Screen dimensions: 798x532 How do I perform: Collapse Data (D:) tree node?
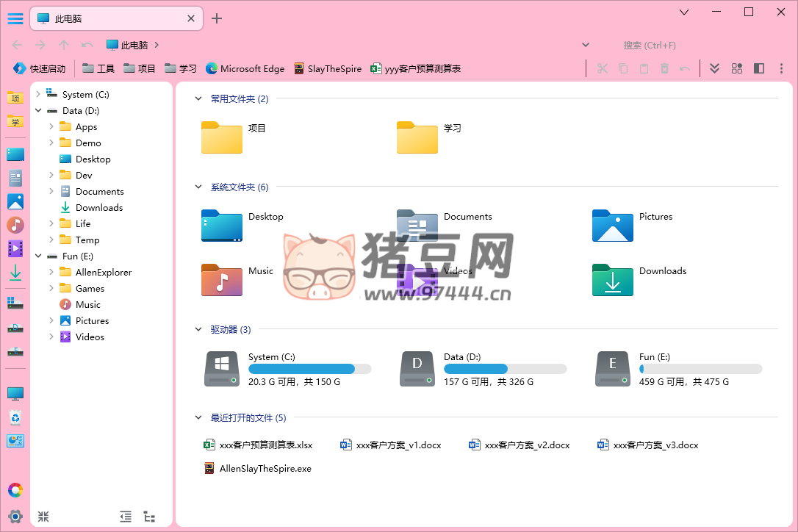click(38, 111)
